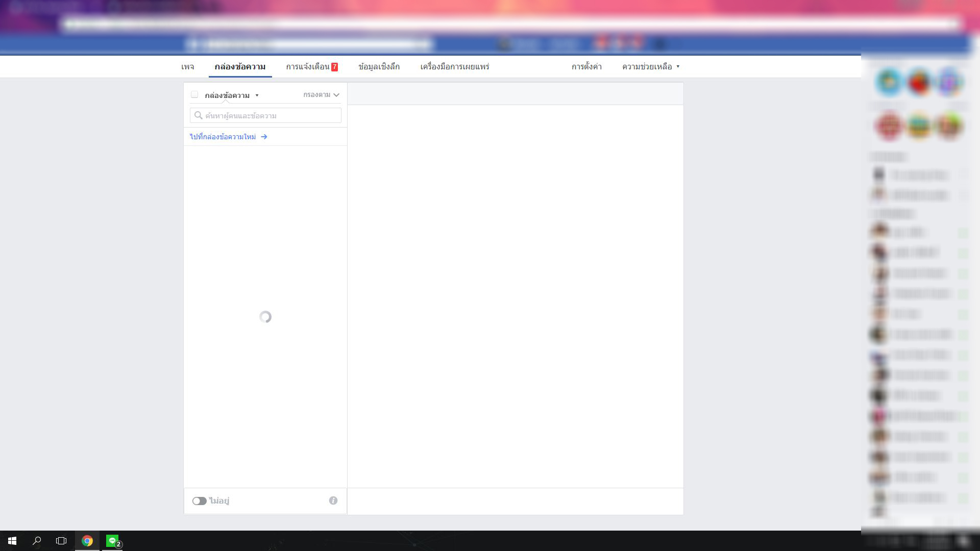Open the การตั้งค่า settings tab
980x551 pixels.
(586, 67)
